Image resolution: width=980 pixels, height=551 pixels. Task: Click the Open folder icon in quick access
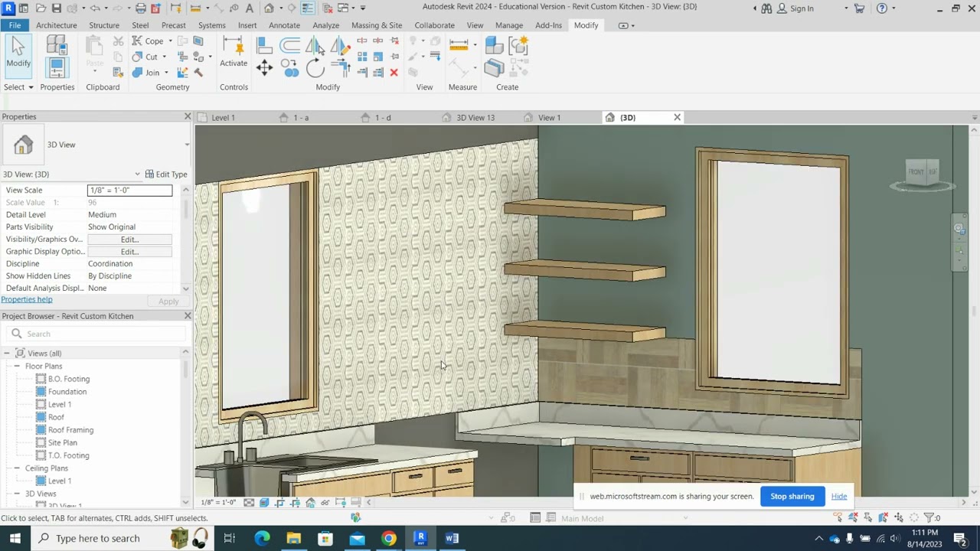pyautogui.click(x=41, y=8)
